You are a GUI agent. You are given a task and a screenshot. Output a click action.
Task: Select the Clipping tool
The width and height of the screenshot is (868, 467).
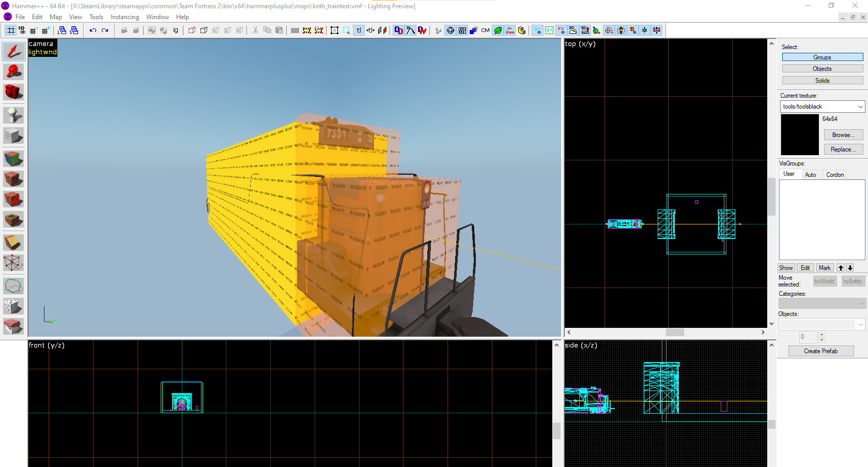(x=13, y=243)
